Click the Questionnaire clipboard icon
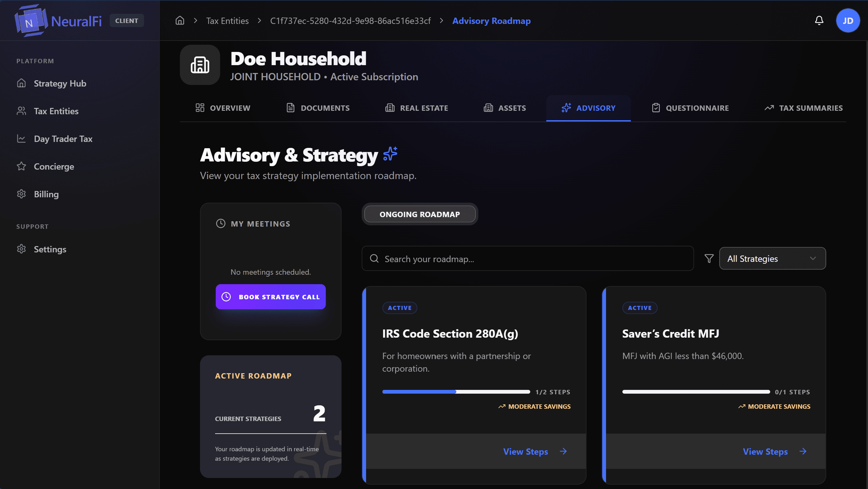Viewport: 868px width, 489px height. pyautogui.click(x=656, y=108)
